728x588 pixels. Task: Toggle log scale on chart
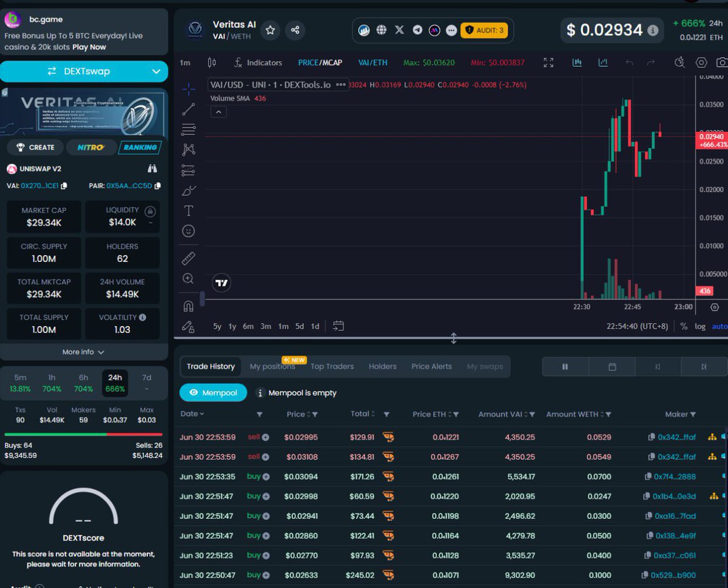tap(700, 326)
